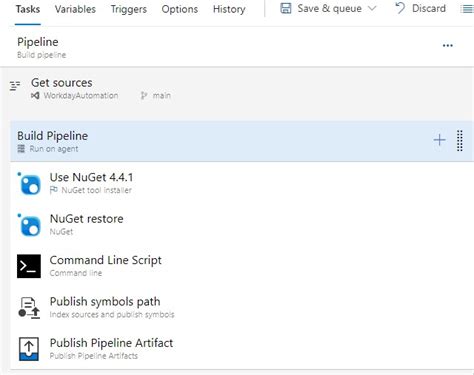Click the Index sources and publish symbols subtitle
The width and height of the screenshot is (474, 375).
pos(112,314)
